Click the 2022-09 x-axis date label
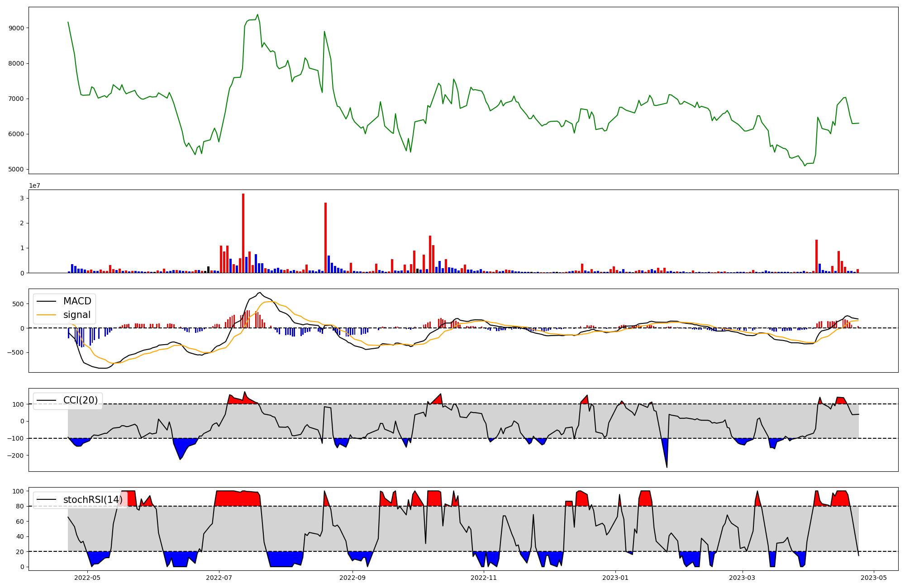 (x=352, y=578)
